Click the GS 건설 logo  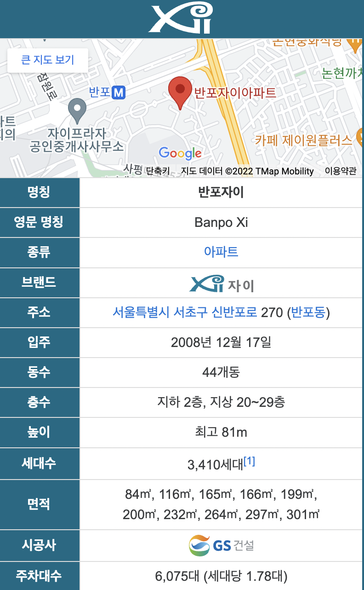pyautogui.click(x=222, y=546)
